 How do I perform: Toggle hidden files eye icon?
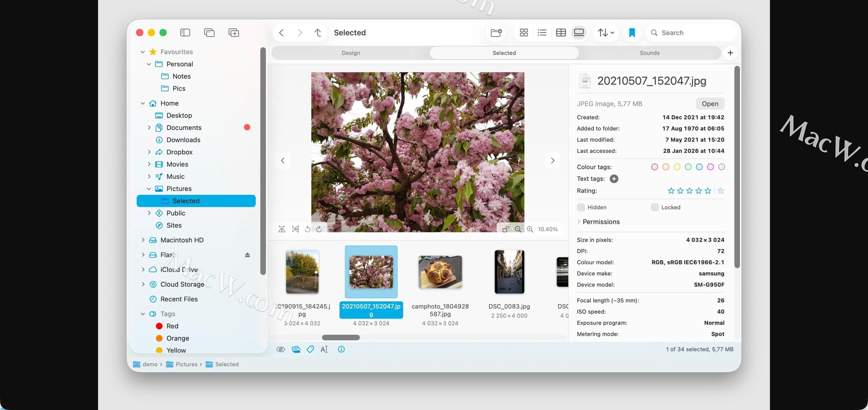click(281, 349)
